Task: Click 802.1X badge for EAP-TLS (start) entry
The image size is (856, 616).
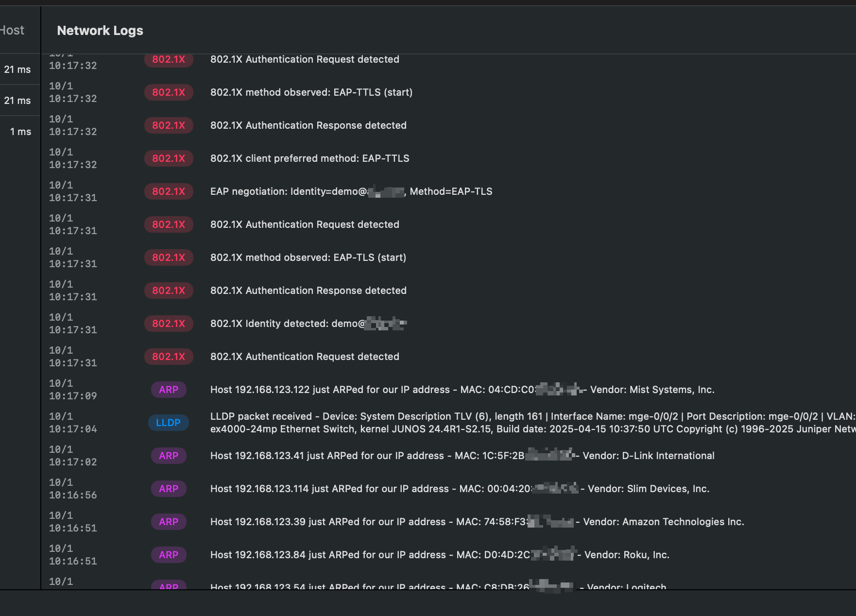Action: pyautogui.click(x=169, y=257)
